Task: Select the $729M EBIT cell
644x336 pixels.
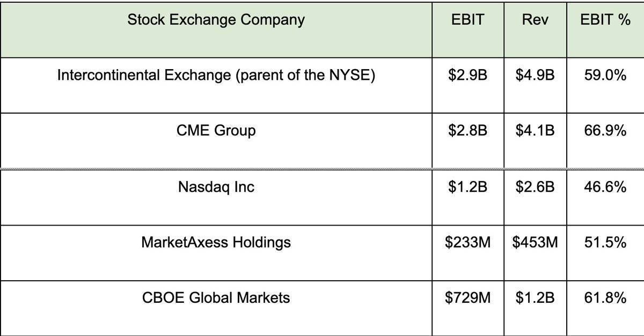Action: tap(467, 298)
